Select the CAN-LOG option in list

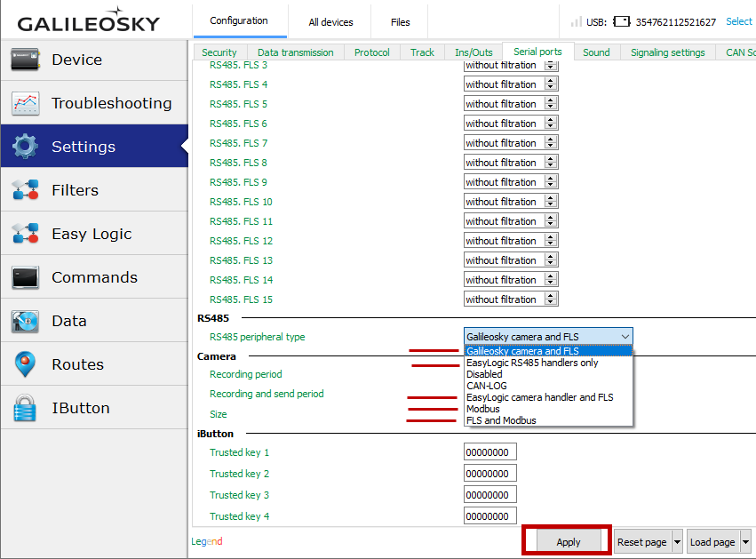[x=486, y=386]
